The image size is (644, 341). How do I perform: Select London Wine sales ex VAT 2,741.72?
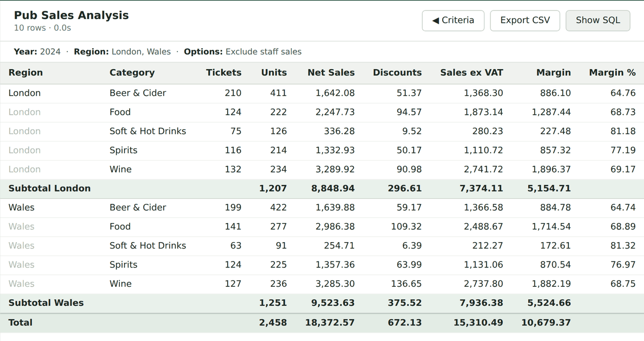pyautogui.click(x=483, y=169)
